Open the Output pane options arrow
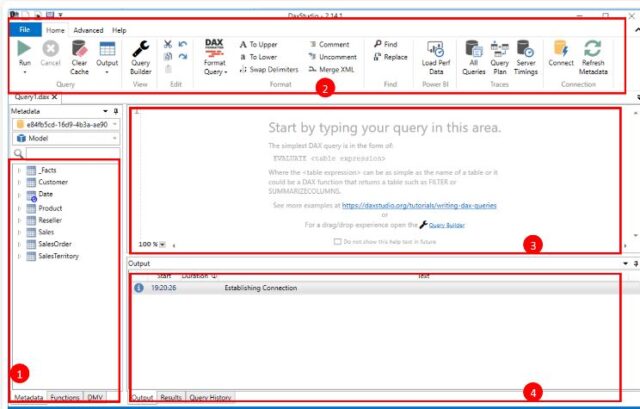640x409 pixels. coord(625,263)
